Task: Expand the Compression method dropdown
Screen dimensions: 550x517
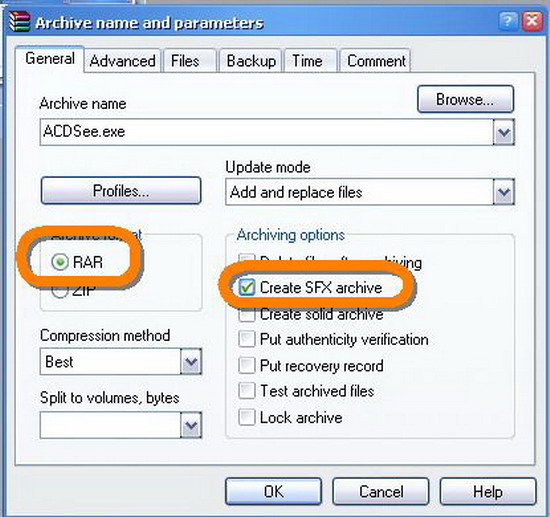Action: [x=191, y=362]
